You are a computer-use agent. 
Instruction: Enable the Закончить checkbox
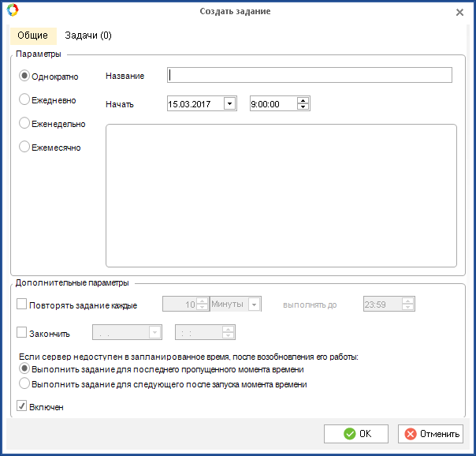(21, 332)
